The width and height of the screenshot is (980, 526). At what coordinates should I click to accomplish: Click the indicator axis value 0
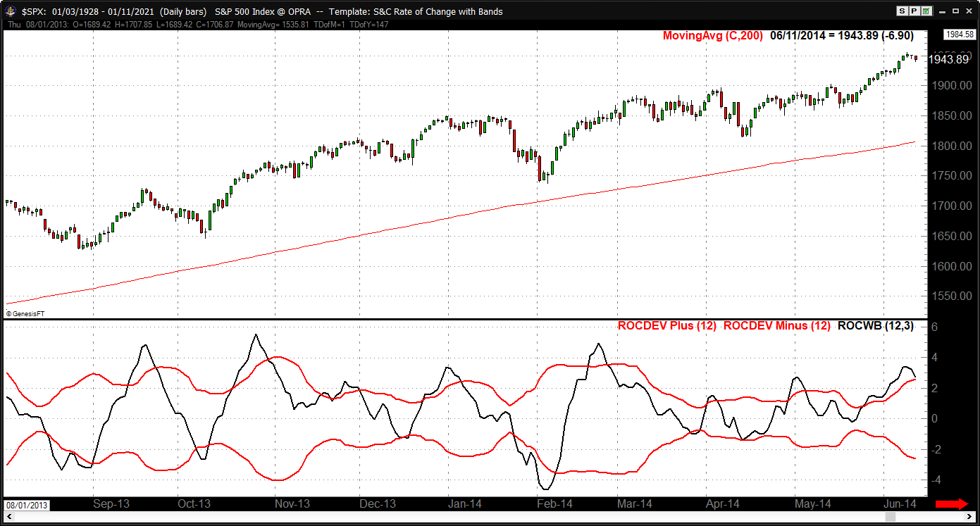pos(934,419)
